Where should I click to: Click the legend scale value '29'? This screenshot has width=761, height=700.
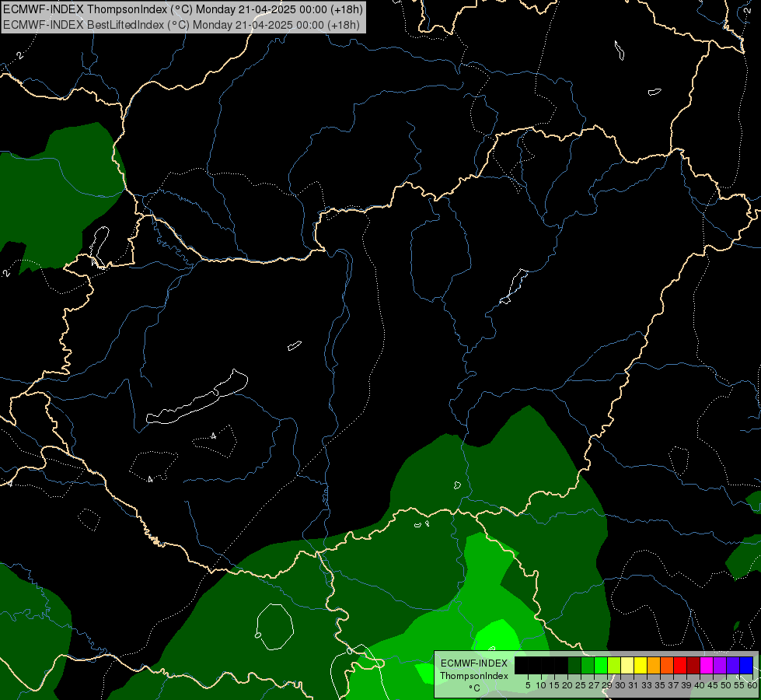coord(607,685)
